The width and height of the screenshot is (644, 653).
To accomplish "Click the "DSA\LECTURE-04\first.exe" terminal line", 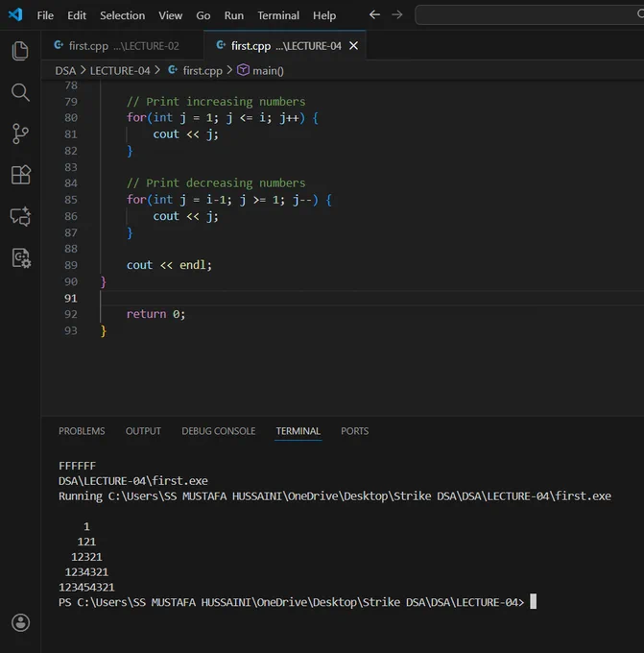I will click(x=133, y=481).
